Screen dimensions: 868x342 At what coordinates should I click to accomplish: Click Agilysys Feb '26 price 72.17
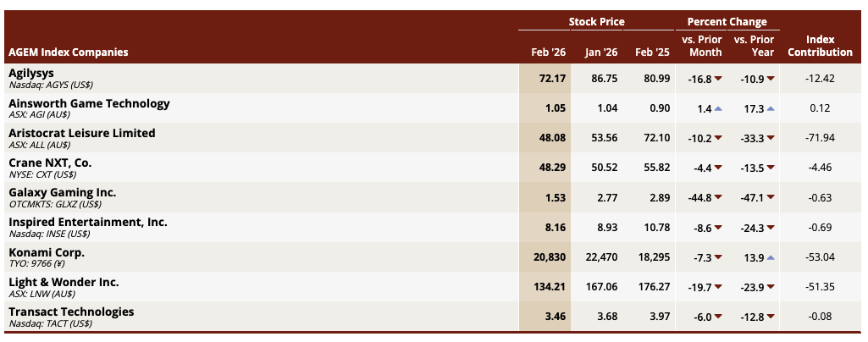click(x=552, y=79)
